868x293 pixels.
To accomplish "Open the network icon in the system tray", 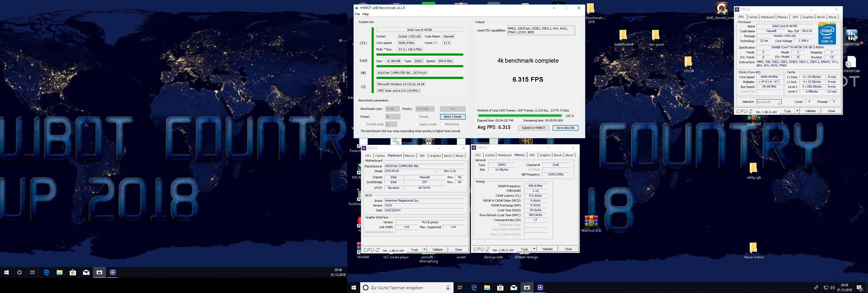I will pos(826,288).
